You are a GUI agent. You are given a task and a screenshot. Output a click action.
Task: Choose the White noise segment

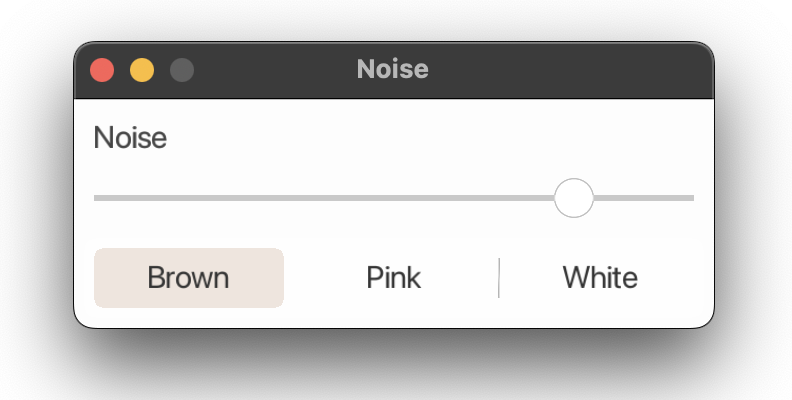click(600, 278)
